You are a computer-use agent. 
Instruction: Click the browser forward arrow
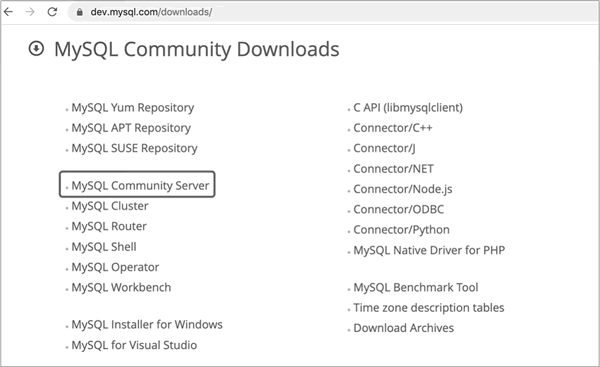30,12
